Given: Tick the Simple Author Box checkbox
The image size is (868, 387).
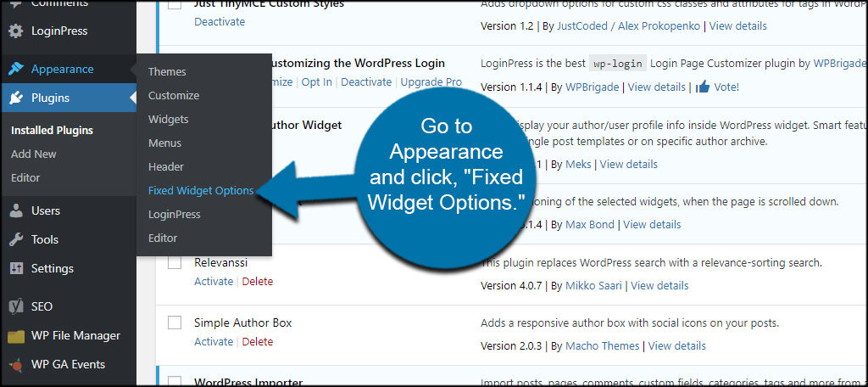Looking at the screenshot, I should tap(175, 322).
